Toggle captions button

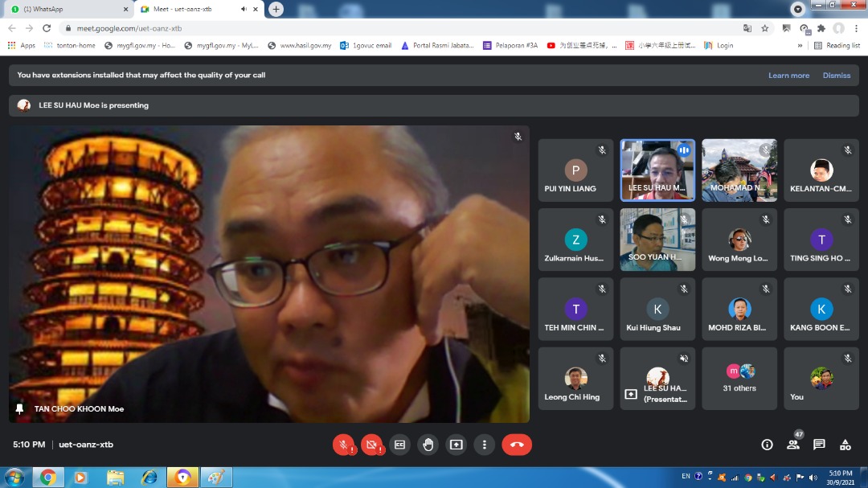(399, 445)
